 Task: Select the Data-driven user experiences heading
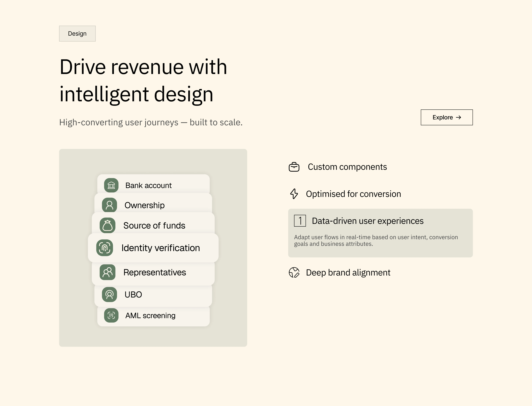pos(368,221)
